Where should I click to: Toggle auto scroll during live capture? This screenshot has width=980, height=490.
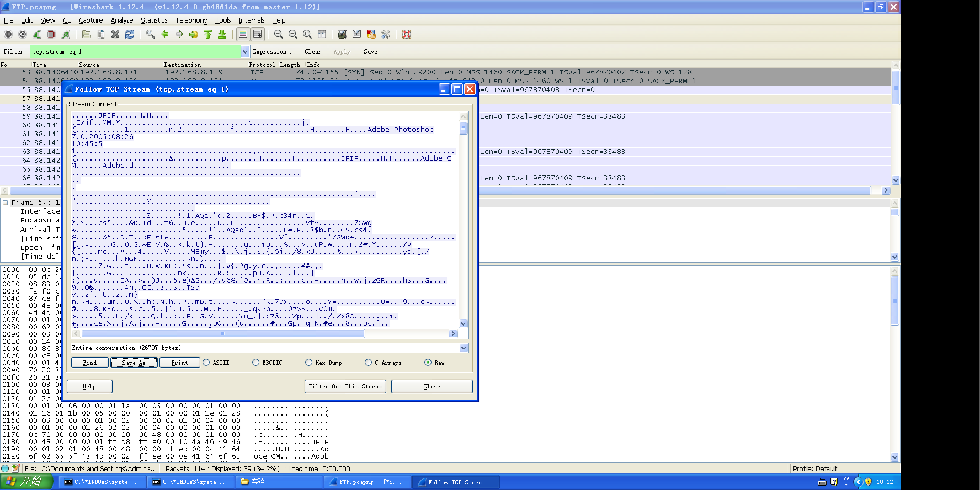click(258, 34)
